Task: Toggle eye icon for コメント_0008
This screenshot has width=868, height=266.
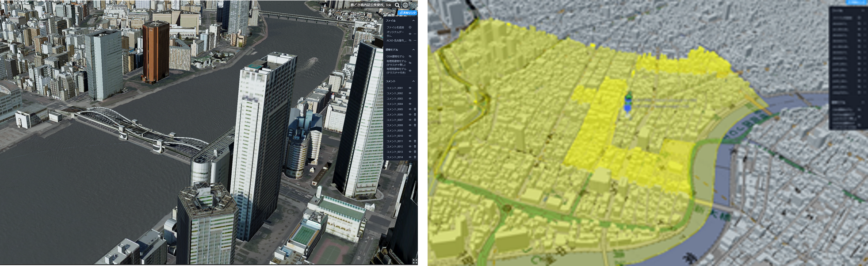Action: click(x=410, y=125)
